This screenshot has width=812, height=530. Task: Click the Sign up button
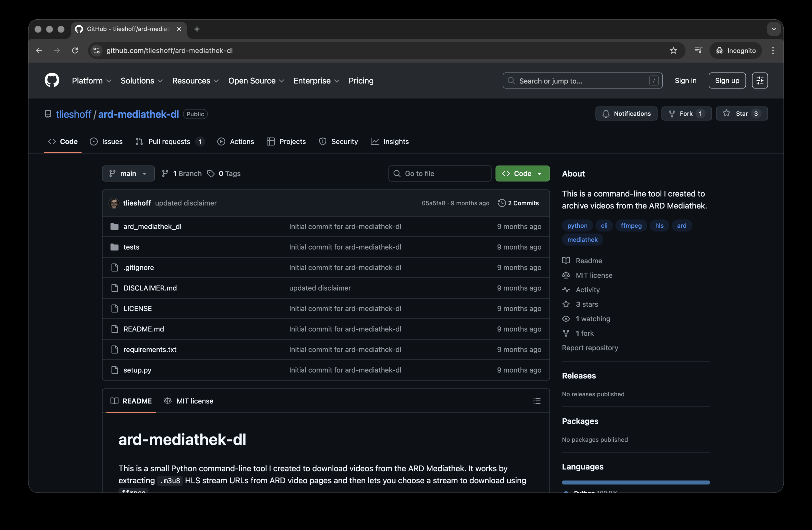pos(727,80)
